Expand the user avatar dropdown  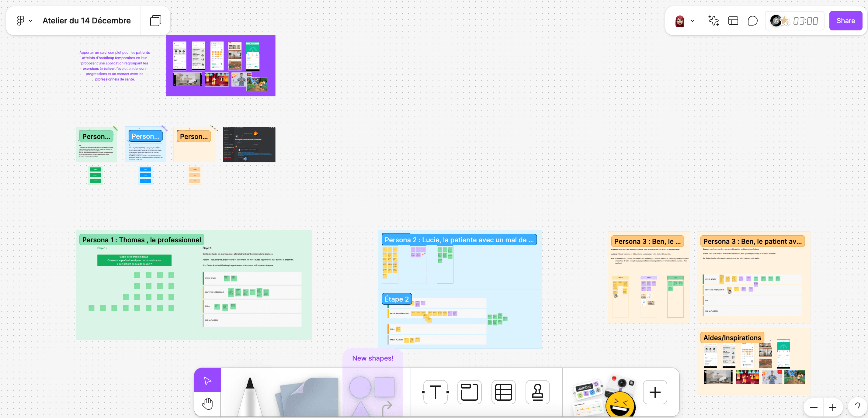[x=693, y=21]
